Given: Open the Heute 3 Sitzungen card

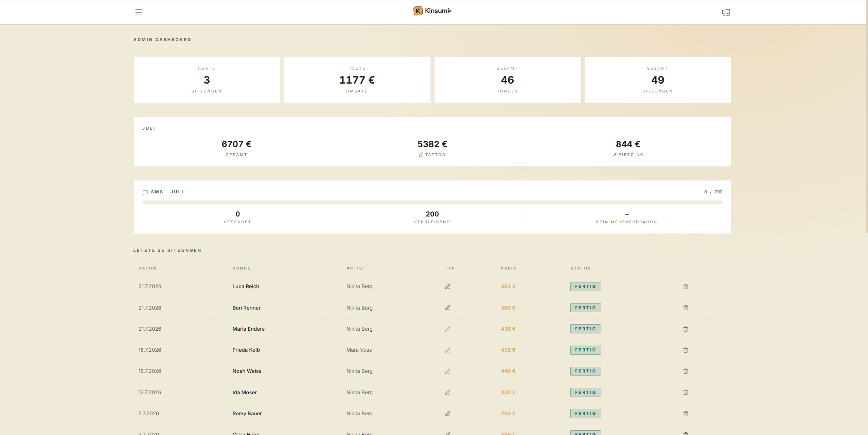Looking at the screenshot, I should tap(207, 80).
